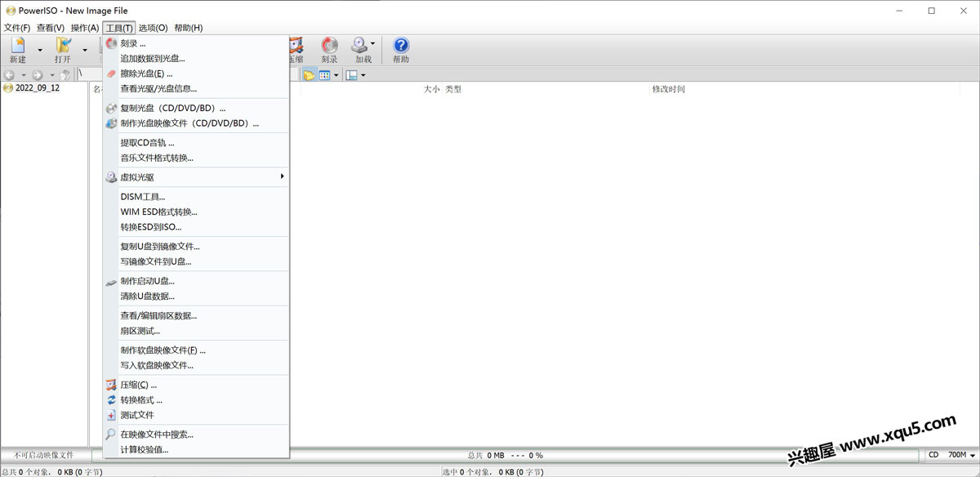
Task: Choose 写入软盘映像文件...
Action: 196,365
